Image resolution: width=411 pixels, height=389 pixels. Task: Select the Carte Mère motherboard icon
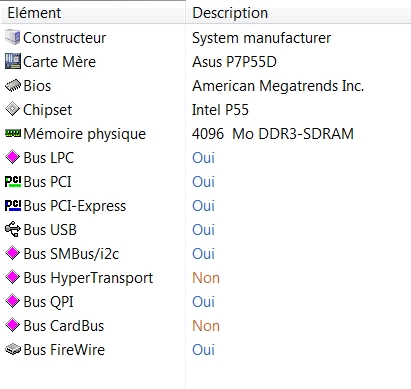pyautogui.click(x=13, y=61)
